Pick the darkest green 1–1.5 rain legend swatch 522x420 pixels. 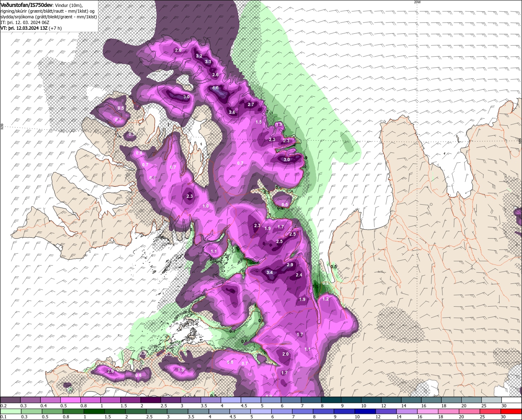coord(94,411)
